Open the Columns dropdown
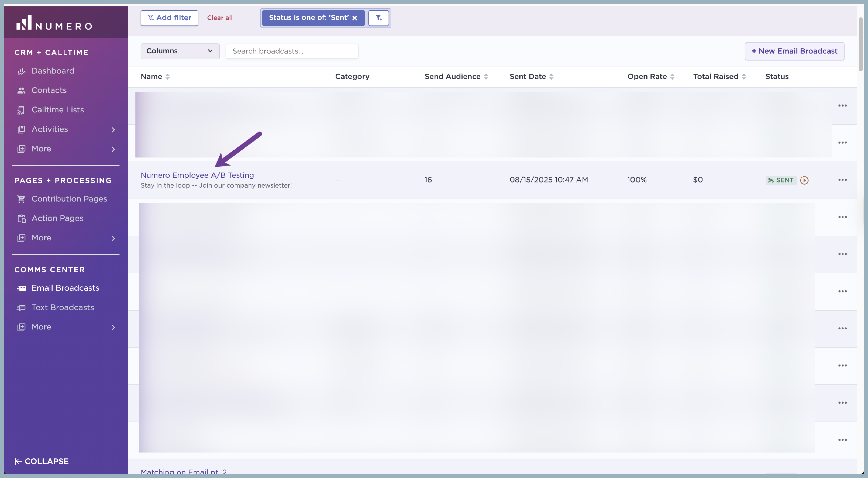The width and height of the screenshot is (868, 478). click(x=180, y=51)
